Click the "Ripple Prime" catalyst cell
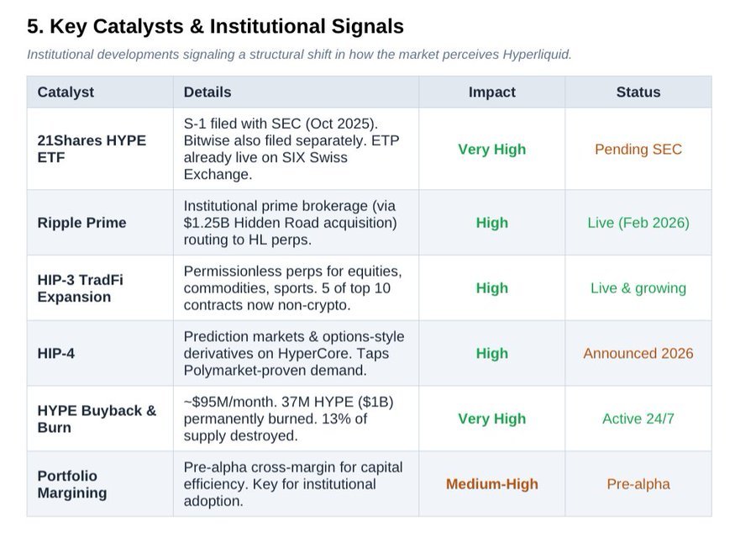Screen dimensions: 756x548 pos(81,223)
